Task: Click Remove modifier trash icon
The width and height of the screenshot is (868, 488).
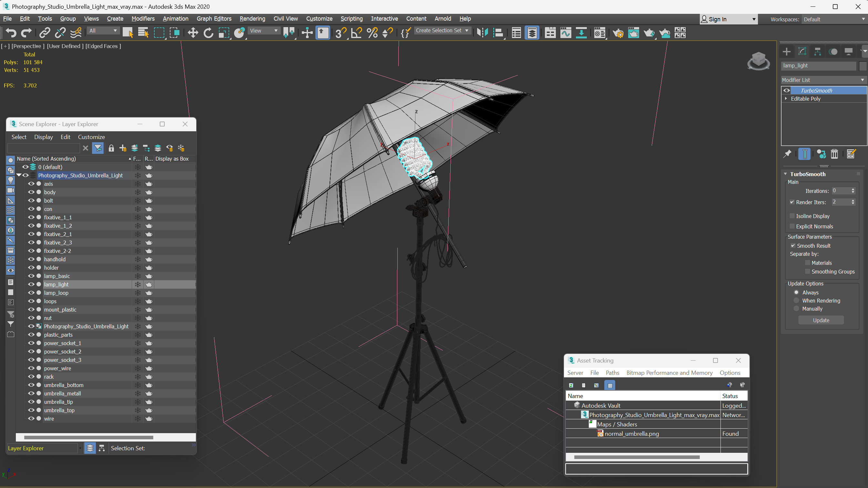Action: tap(834, 154)
